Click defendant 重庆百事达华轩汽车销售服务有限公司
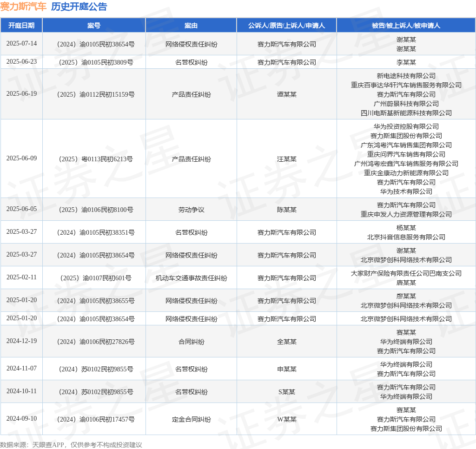The image size is (476, 449). tap(406, 85)
